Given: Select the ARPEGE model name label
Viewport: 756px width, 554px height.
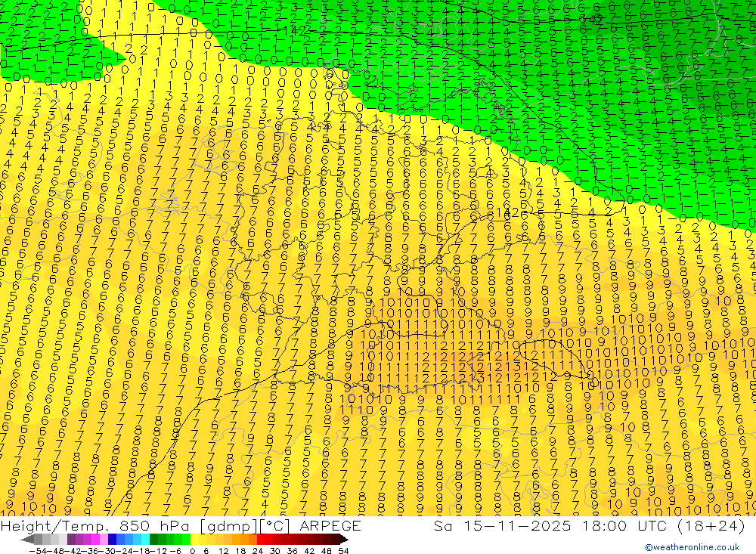Looking at the screenshot, I should [x=330, y=525].
